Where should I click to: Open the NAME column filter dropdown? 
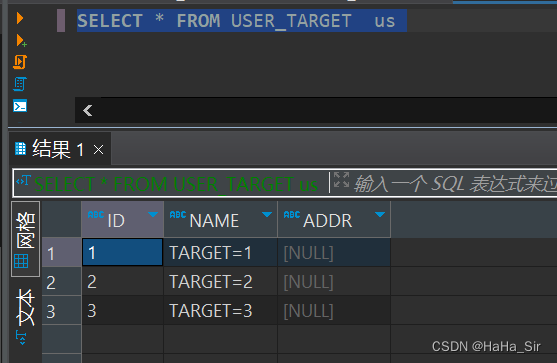tap(267, 215)
